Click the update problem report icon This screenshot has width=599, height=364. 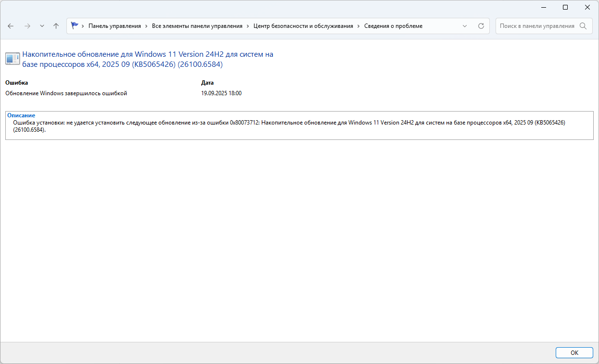click(13, 59)
